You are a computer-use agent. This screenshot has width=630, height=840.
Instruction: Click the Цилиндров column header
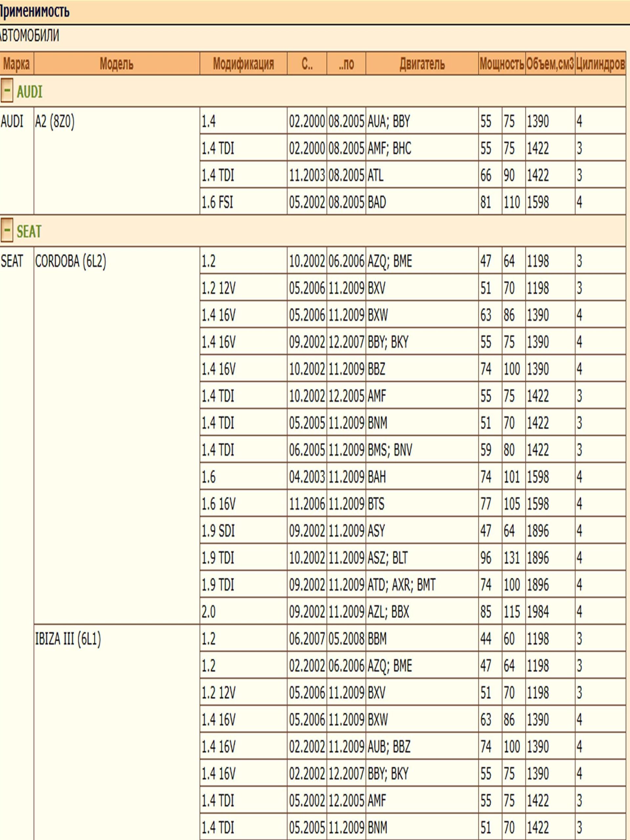tap(600, 64)
